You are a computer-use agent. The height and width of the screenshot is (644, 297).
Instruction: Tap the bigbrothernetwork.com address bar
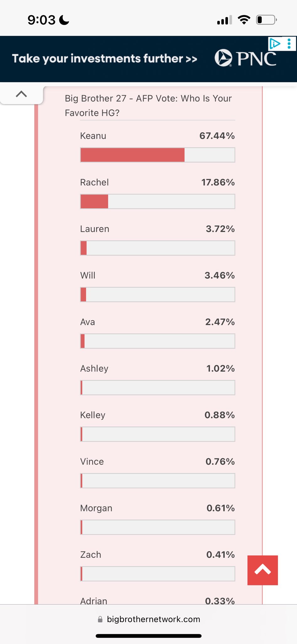point(148,619)
